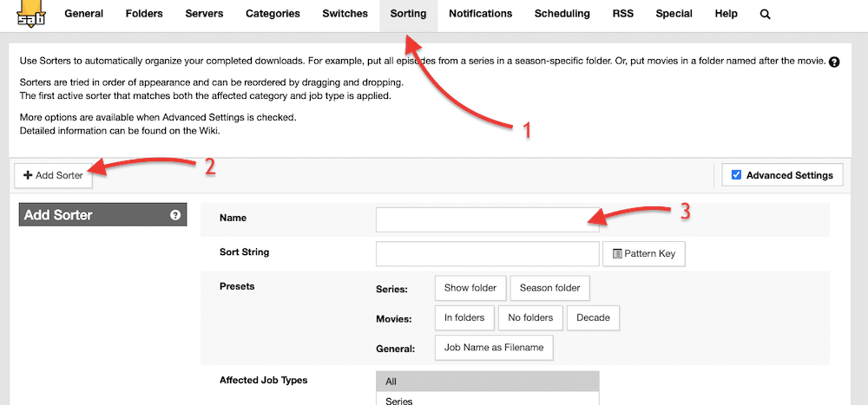The height and width of the screenshot is (405, 868).
Task: Click help icon beside the description text
Action: [x=834, y=62]
